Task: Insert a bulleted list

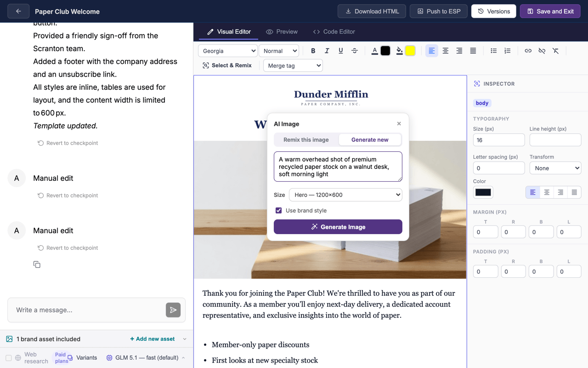Action: [x=494, y=51]
